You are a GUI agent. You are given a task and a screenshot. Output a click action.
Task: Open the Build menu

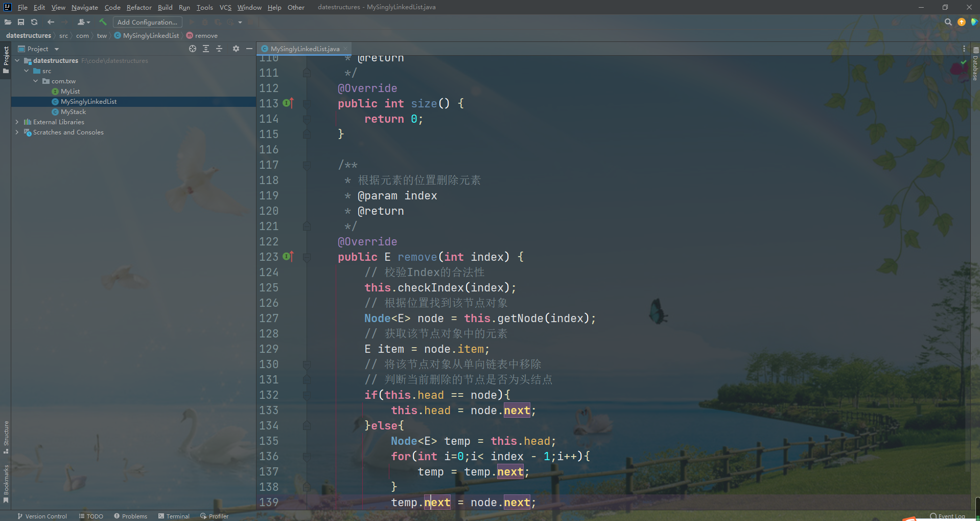(x=165, y=7)
